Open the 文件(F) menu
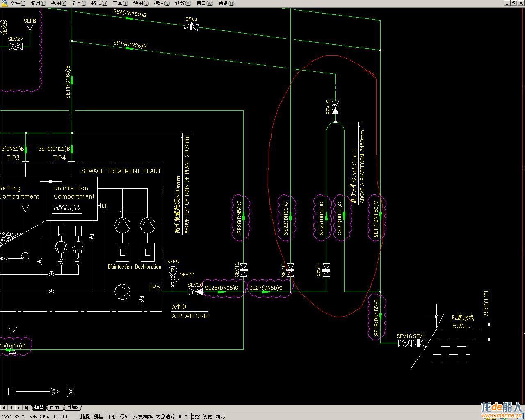 (x=17, y=3)
